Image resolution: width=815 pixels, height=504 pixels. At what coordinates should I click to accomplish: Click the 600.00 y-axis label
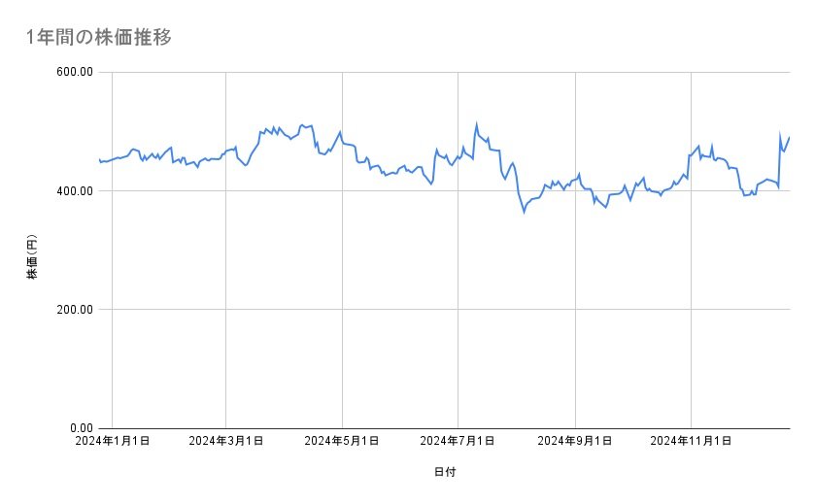(72, 72)
